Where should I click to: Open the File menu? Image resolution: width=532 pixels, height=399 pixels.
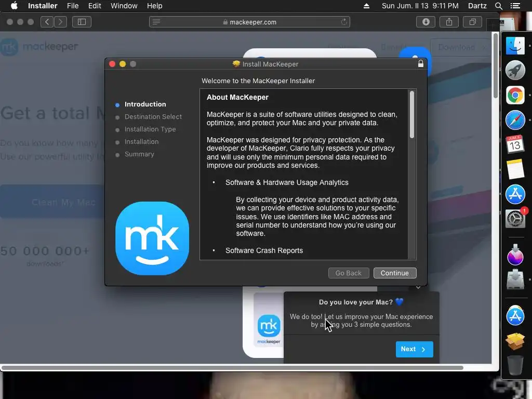pos(73,6)
